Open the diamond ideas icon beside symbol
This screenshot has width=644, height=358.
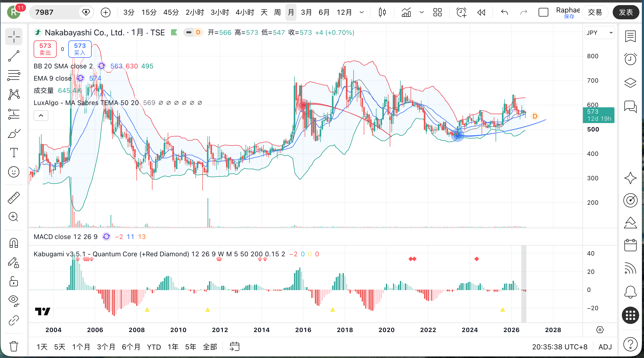86,12
